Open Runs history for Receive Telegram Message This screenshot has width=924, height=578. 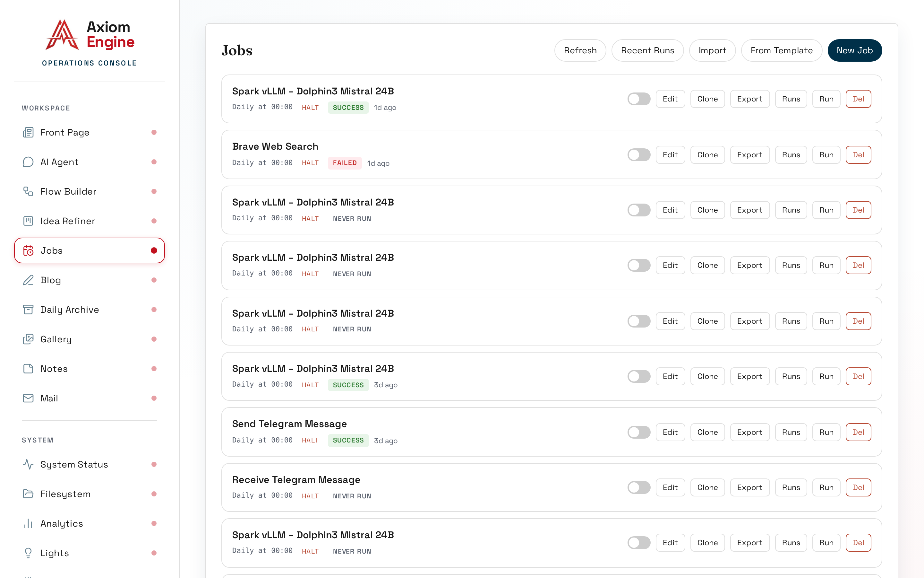pyautogui.click(x=791, y=487)
